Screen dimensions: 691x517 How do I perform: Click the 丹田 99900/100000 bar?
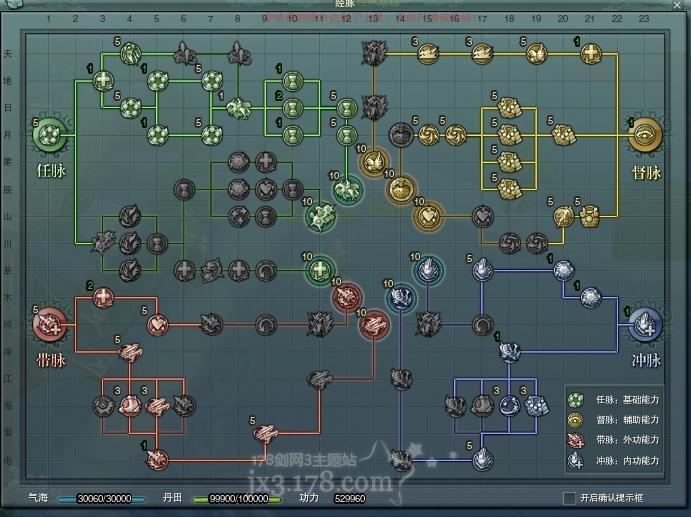(237, 498)
